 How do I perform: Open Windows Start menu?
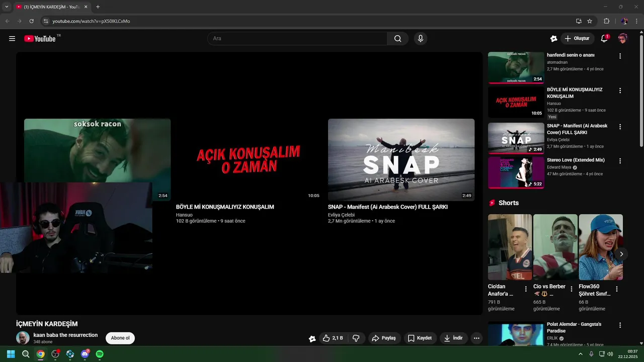click(11, 354)
